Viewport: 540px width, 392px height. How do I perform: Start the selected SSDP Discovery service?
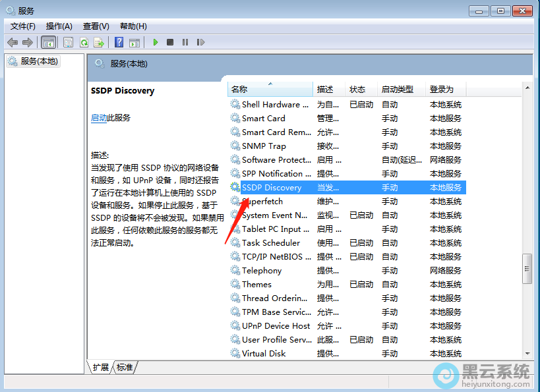155,42
